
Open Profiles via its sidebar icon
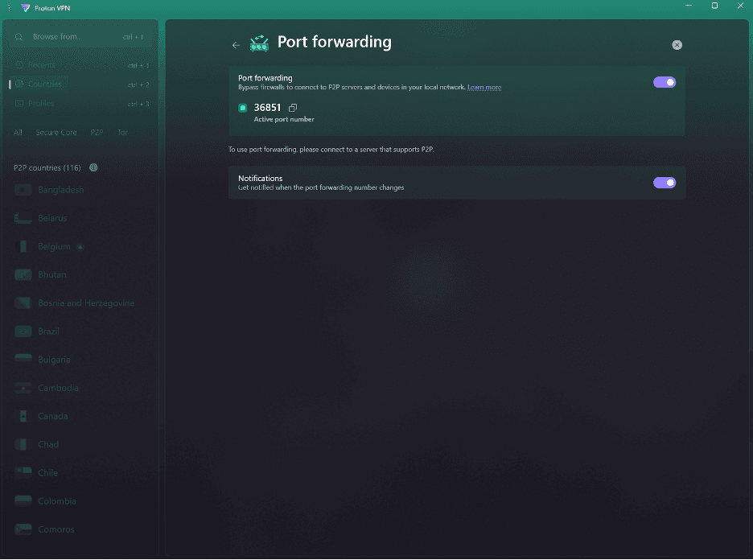pyautogui.click(x=19, y=103)
